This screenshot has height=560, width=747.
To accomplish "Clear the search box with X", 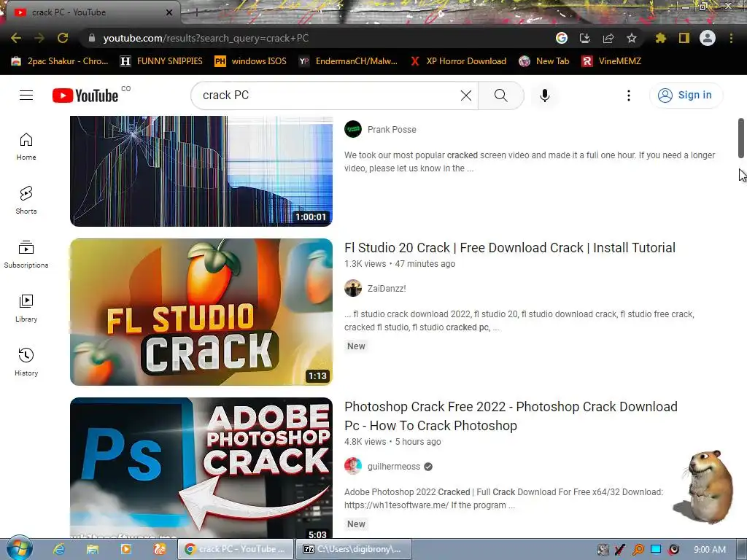I will tap(466, 96).
